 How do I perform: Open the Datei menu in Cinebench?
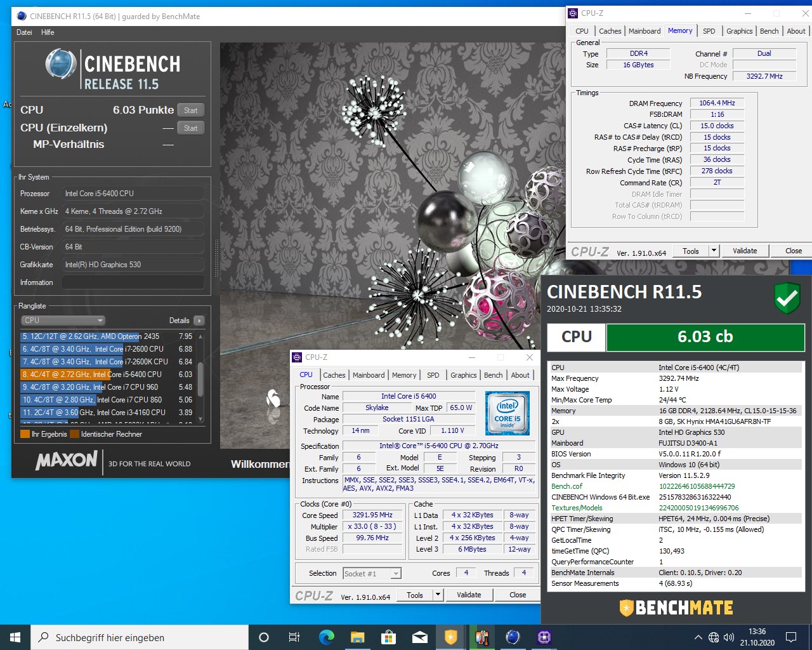tap(24, 32)
